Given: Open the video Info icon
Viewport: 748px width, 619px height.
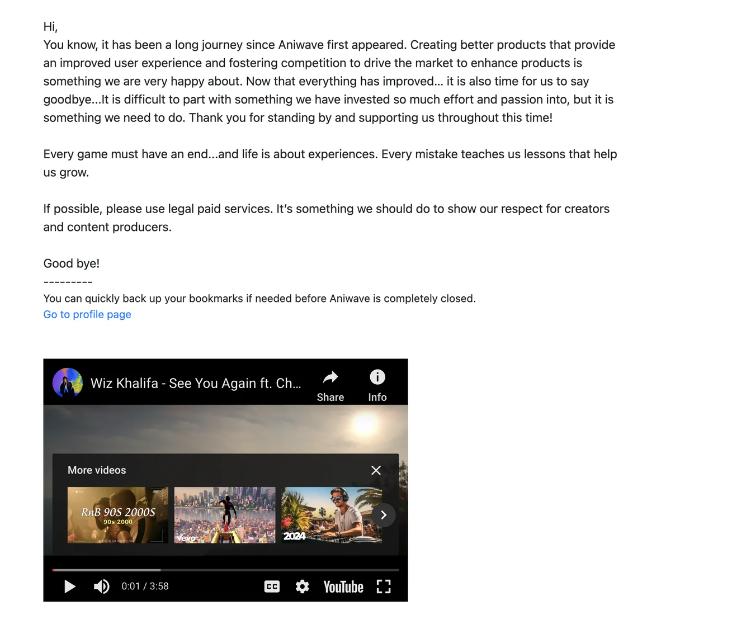Looking at the screenshot, I should (377, 377).
